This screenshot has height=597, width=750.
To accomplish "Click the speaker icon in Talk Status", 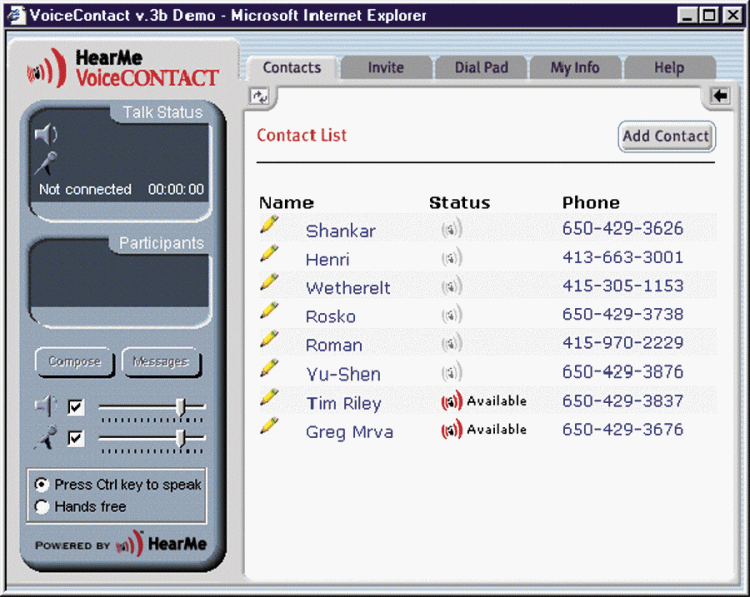I will pyautogui.click(x=46, y=134).
